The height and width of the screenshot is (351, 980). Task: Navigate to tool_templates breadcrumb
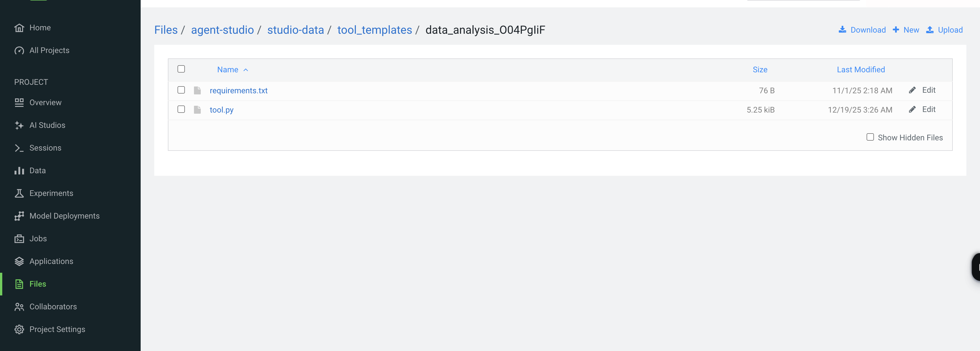(374, 30)
